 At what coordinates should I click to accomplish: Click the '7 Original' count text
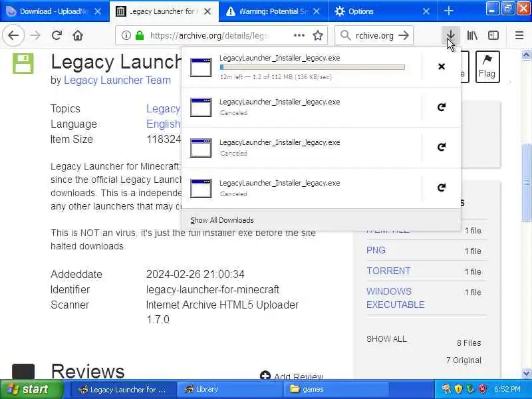464,360
